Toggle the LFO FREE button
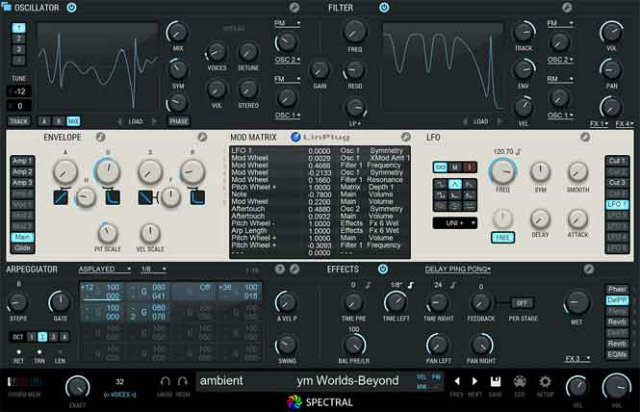This screenshot has width=640, height=412. (502, 238)
